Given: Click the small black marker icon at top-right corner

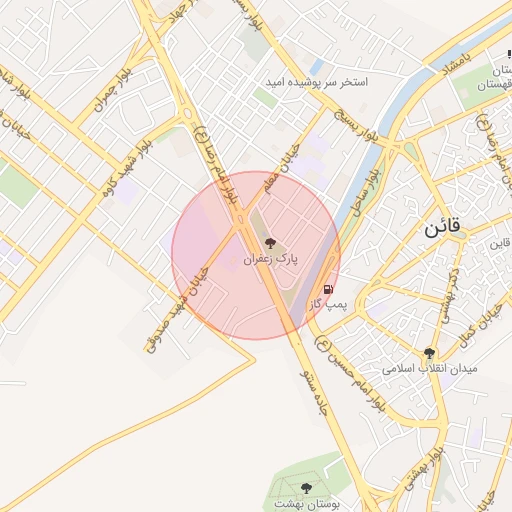Looking at the screenshot, I should tap(509, 54).
